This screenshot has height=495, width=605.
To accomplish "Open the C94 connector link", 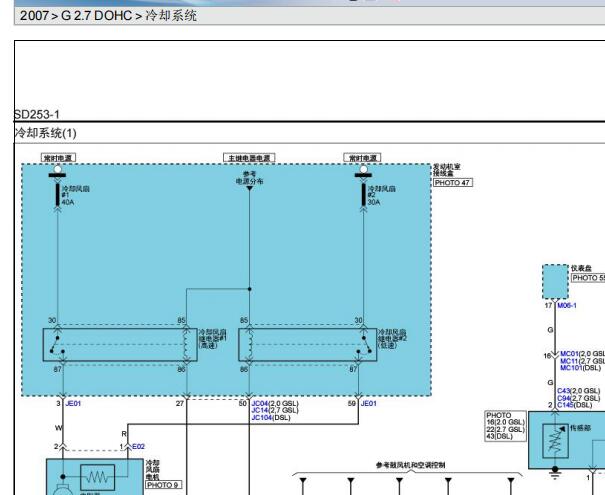I will tap(563, 398).
